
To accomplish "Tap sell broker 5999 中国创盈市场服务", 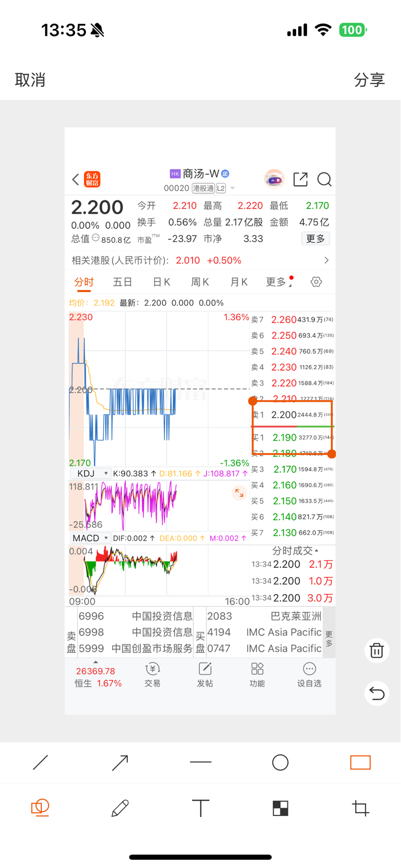I will (136, 649).
